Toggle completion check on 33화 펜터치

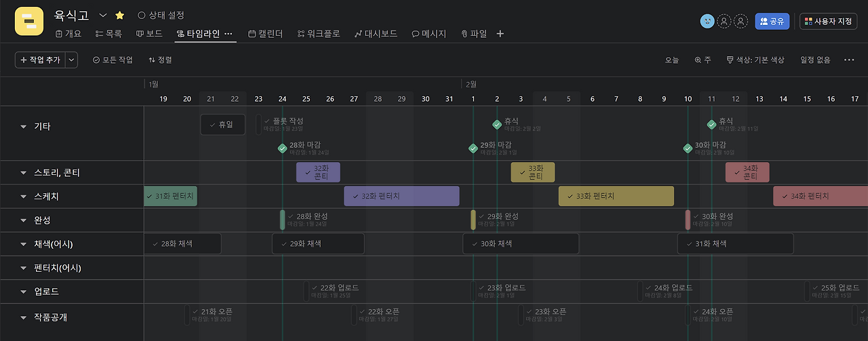570,196
